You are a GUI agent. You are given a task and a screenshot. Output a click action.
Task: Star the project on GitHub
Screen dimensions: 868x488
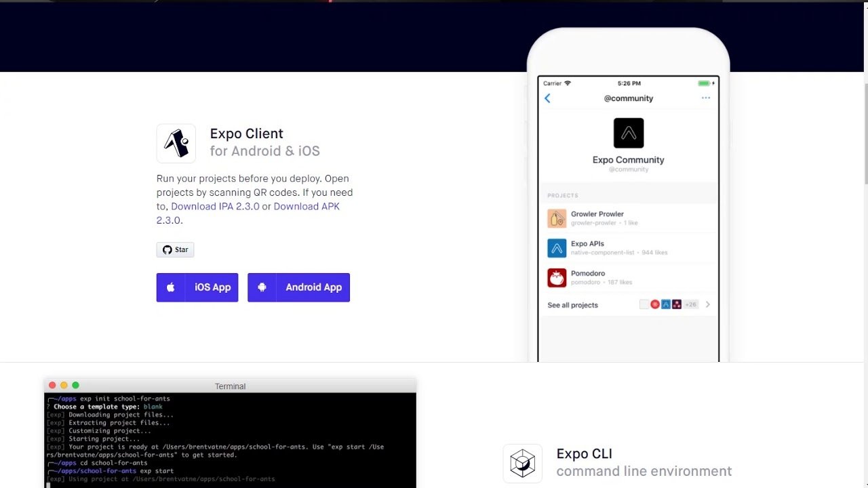click(175, 249)
